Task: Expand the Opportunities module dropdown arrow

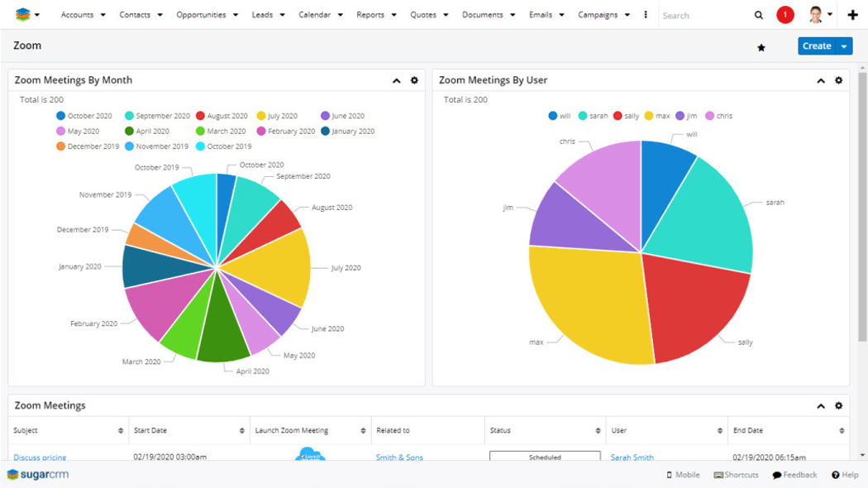Action: click(236, 15)
